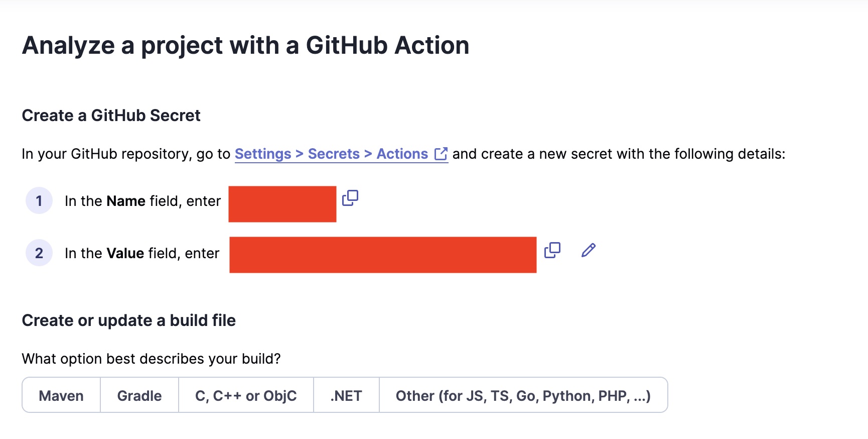Select the Maven build option
Screen dimensions: 868x439
coord(61,396)
